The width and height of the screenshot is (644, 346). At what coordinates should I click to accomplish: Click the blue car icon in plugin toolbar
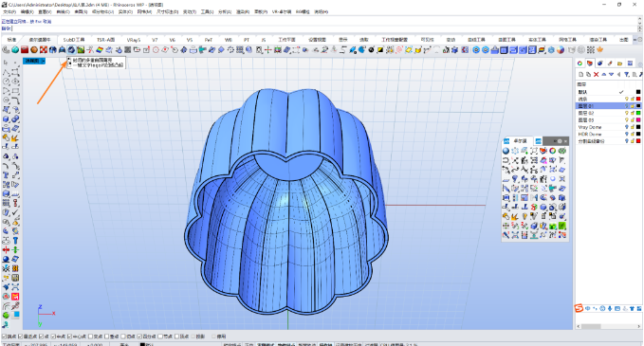pyautogui.click(x=62, y=49)
